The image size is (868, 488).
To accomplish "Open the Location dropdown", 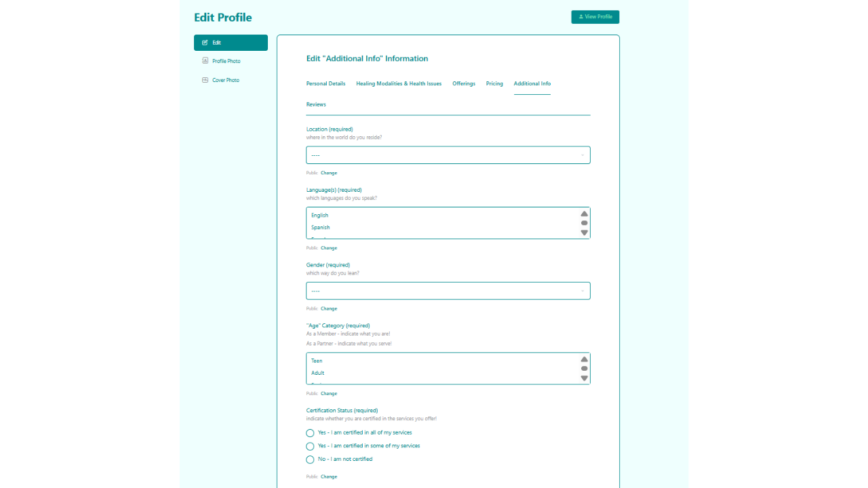I will (448, 155).
